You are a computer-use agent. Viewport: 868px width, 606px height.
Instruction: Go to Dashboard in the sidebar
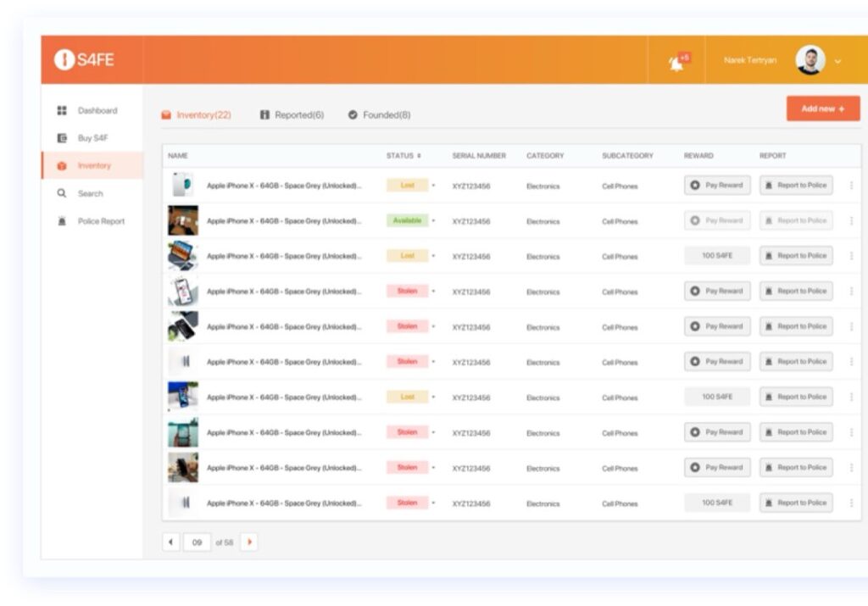click(92, 110)
